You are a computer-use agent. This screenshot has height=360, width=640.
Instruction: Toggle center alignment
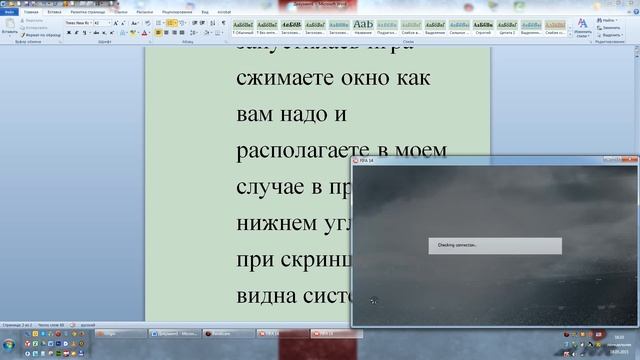pos(166,33)
